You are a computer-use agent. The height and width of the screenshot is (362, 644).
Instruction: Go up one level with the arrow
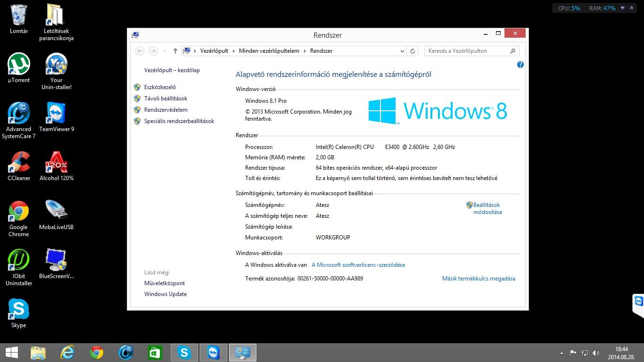click(x=175, y=51)
